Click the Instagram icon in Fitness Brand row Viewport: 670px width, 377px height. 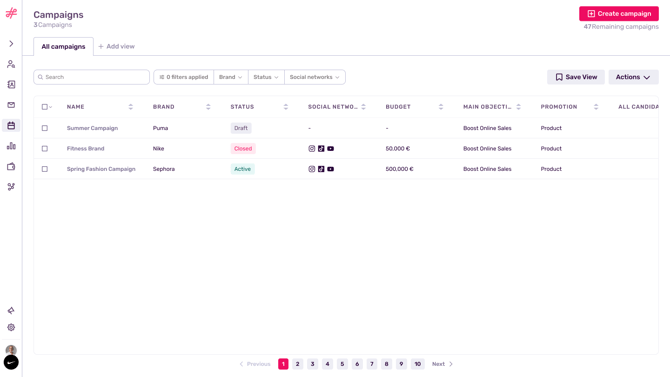click(x=311, y=148)
